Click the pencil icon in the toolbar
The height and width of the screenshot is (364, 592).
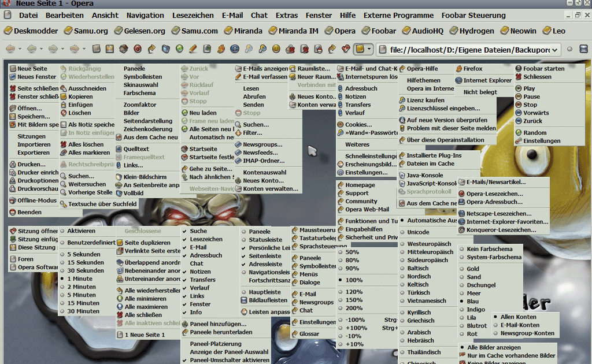click(x=193, y=49)
